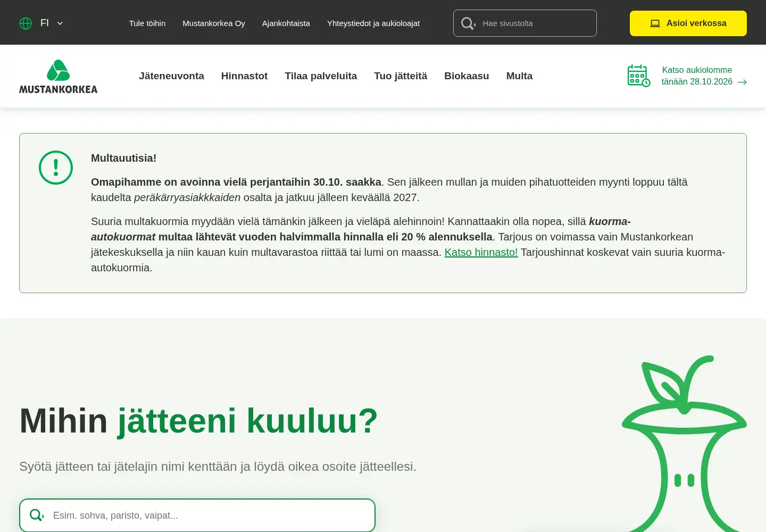Click the globe language icon
This screenshot has height=532, width=766.
pos(26,23)
